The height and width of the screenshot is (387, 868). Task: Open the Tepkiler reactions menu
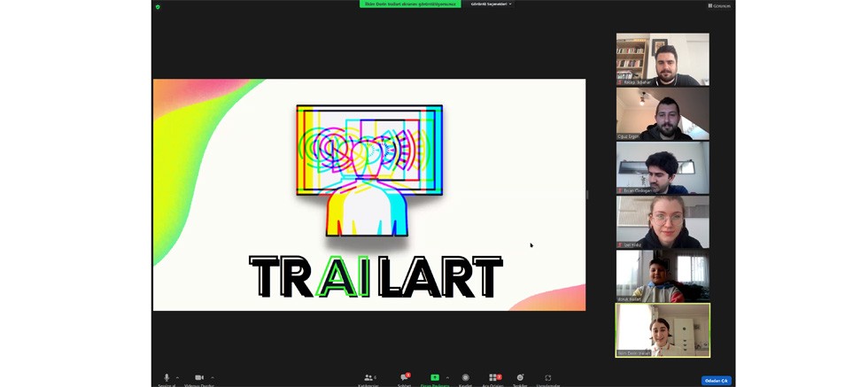(x=520, y=378)
